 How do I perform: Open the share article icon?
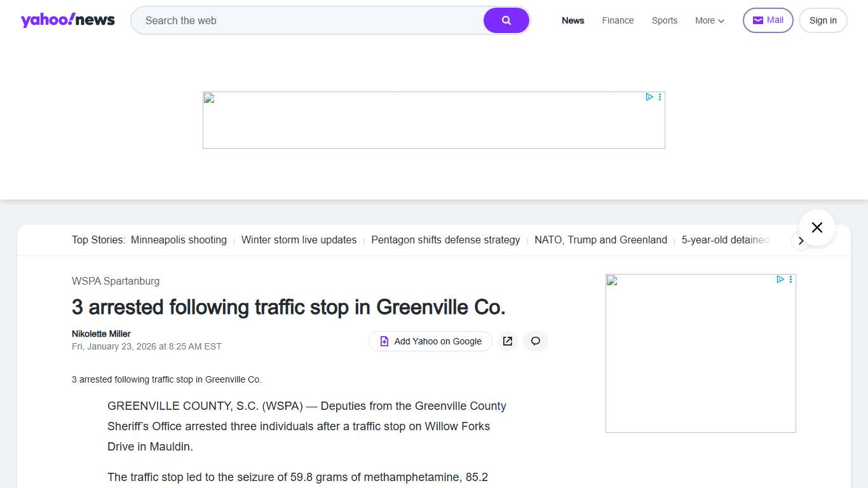507,341
